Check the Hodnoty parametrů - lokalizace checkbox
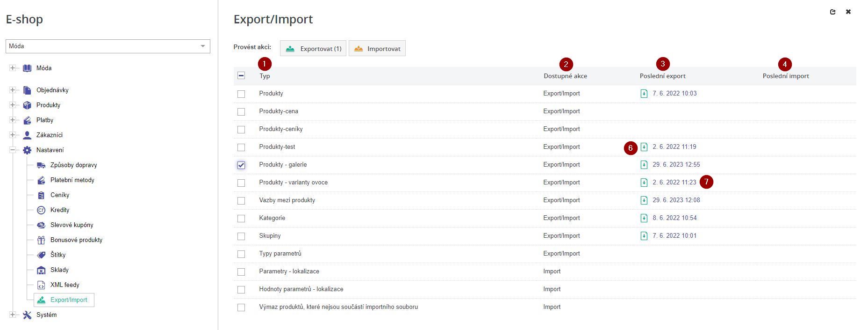 tap(241, 290)
